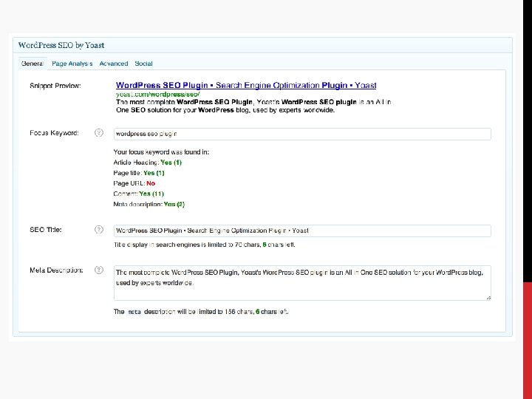Image resolution: width=532 pixels, height=399 pixels.
Task: Switch to the Page Analysis tab
Action: coord(72,64)
